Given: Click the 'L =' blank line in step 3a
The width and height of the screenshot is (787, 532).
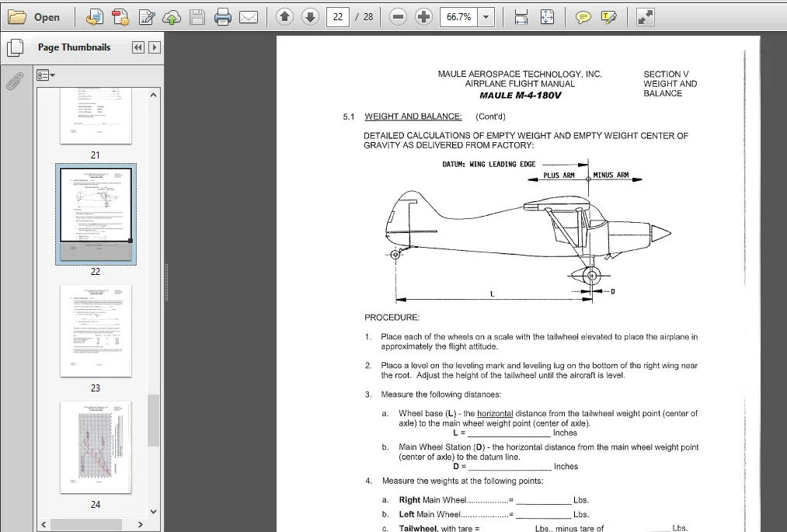Looking at the screenshot, I should tap(509, 433).
